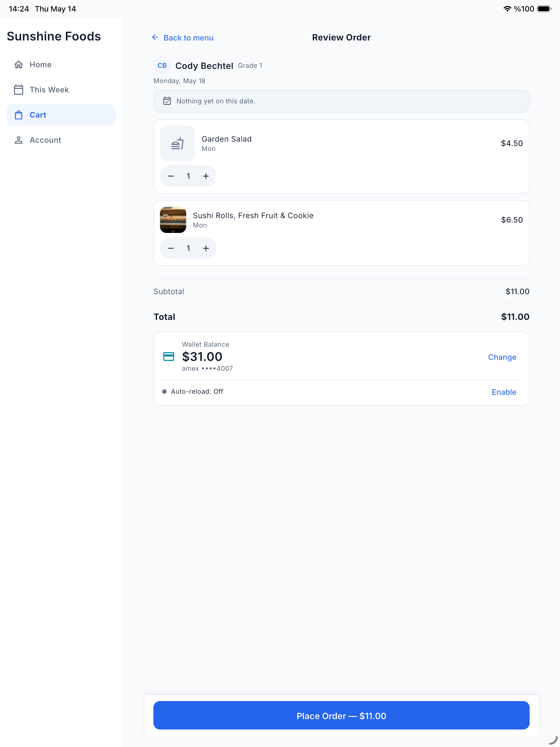This screenshot has width=560, height=747.
Task: Click the Nothing yet on this date notice
Action: coord(341,101)
